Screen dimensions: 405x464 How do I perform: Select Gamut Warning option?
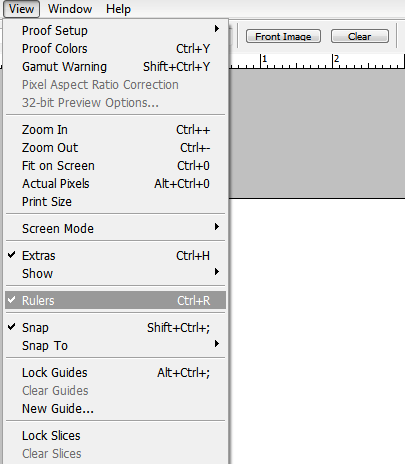pos(115,67)
